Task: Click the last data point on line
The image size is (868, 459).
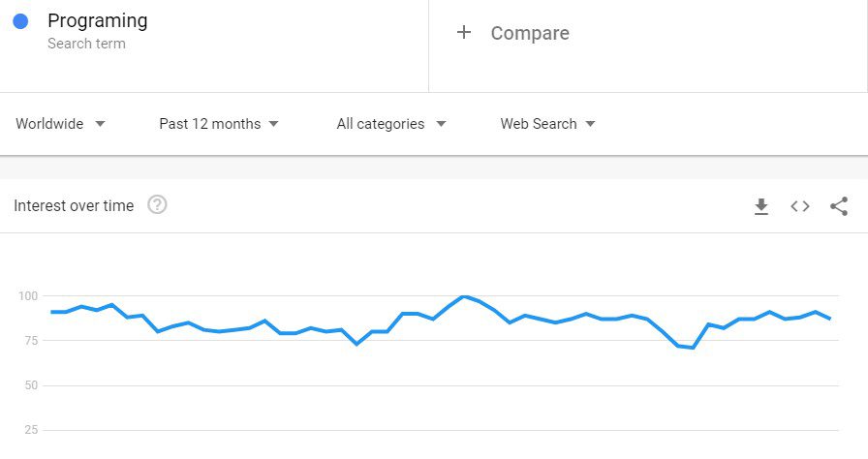Action: [x=830, y=319]
